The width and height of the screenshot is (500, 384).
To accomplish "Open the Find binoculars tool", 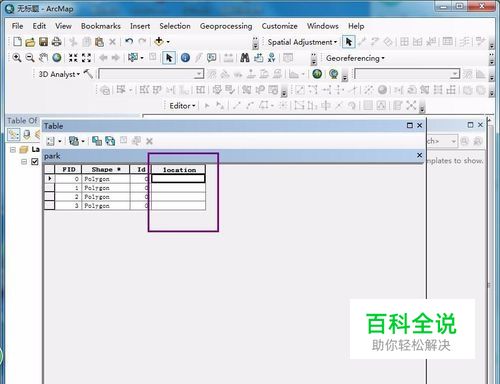I will tap(245, 58).
